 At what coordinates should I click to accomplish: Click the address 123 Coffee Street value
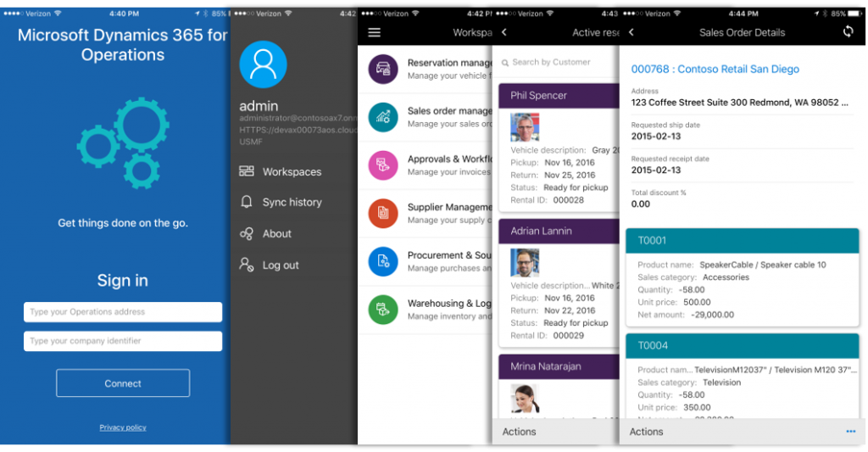tap(739, 103)
